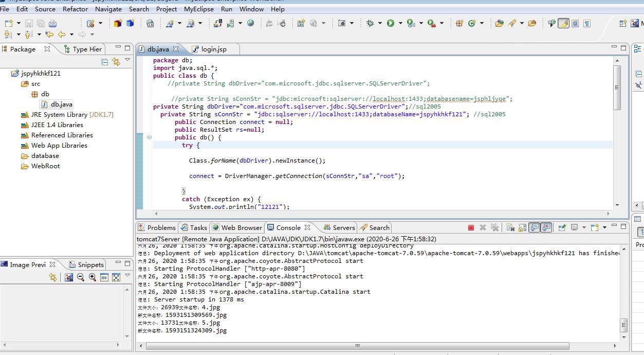Click the red Terminate console button
644x355 pixels.
471,227
